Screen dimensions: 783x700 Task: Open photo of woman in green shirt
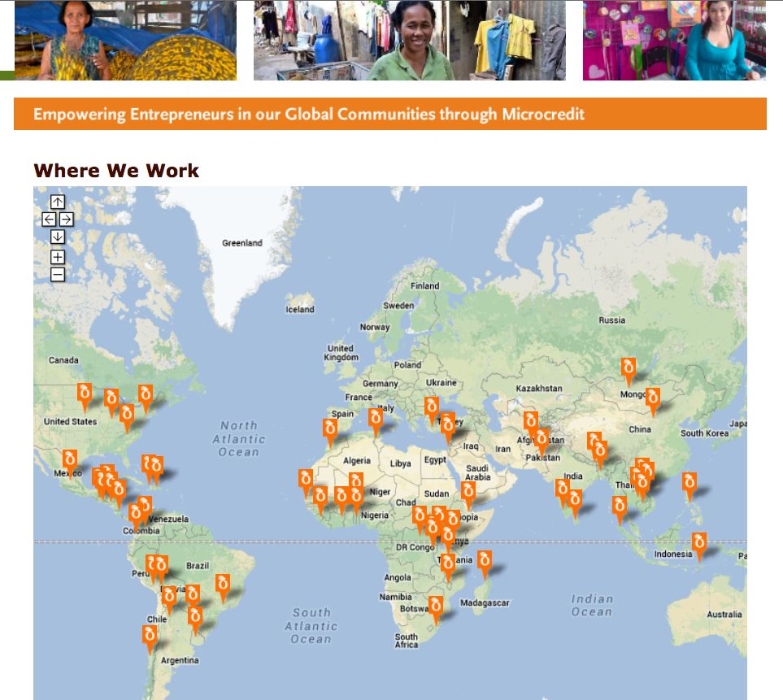point(409,41)
